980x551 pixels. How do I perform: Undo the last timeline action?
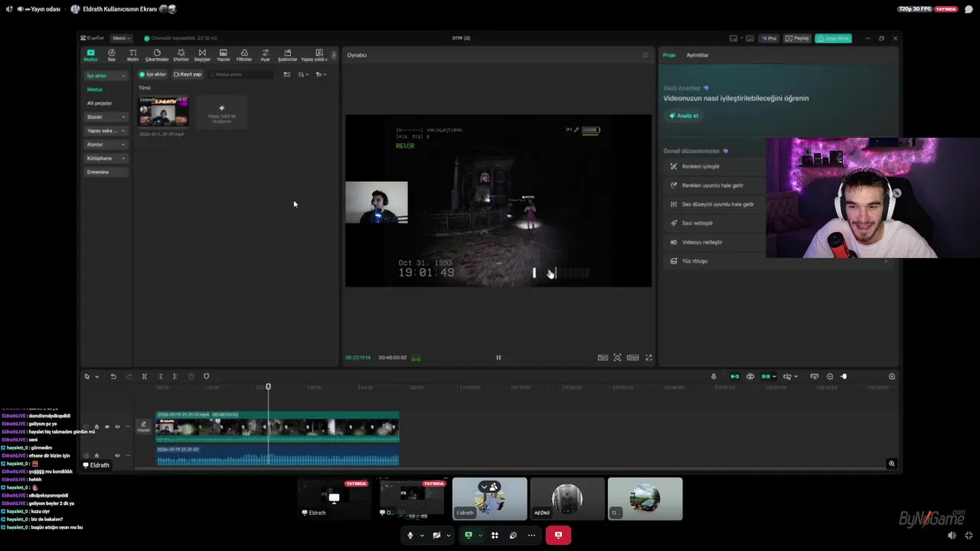[113, 377]
